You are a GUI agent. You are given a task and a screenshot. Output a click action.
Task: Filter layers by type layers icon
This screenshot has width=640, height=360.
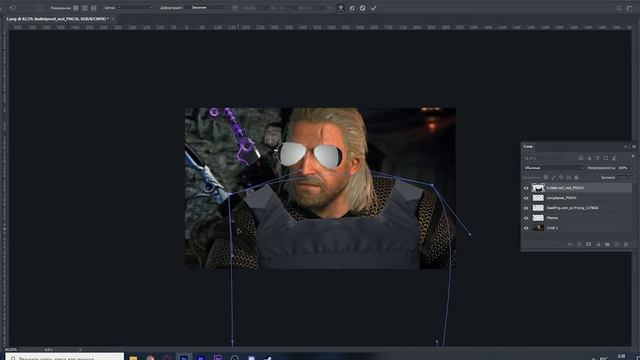click(598, 158)
